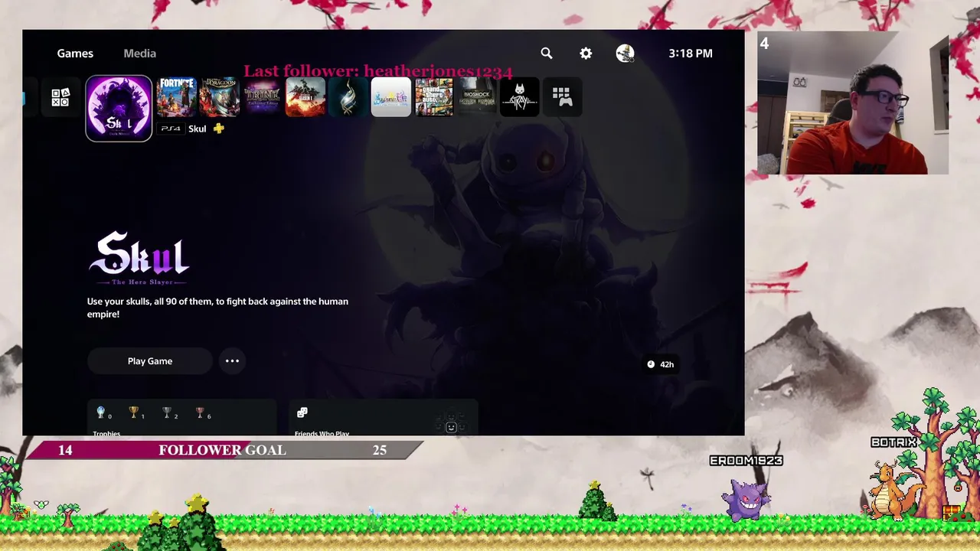Click the Skul Hero Slayer logo
The image size is (980, 551).
coord(139,259)
